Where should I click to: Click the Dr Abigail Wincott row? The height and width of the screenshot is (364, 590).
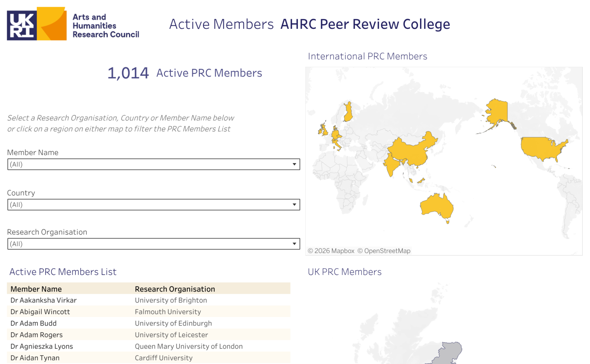tap(40, 312)
